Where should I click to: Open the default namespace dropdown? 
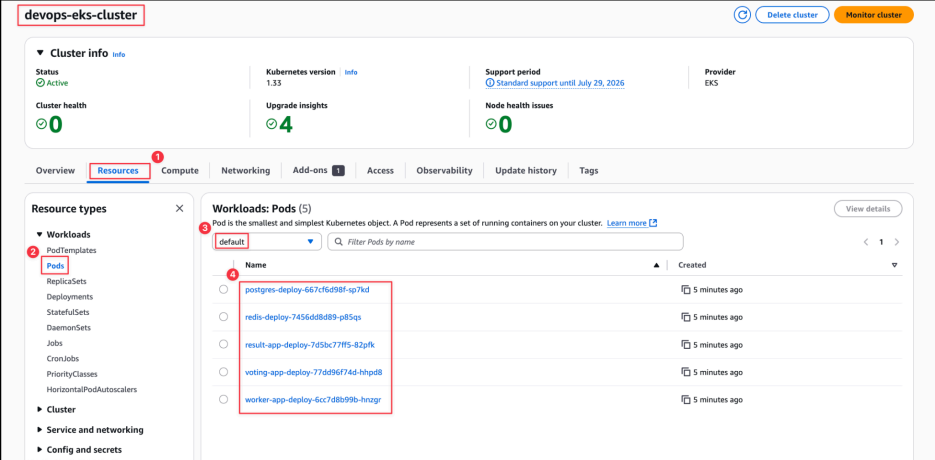coord(267,242)
